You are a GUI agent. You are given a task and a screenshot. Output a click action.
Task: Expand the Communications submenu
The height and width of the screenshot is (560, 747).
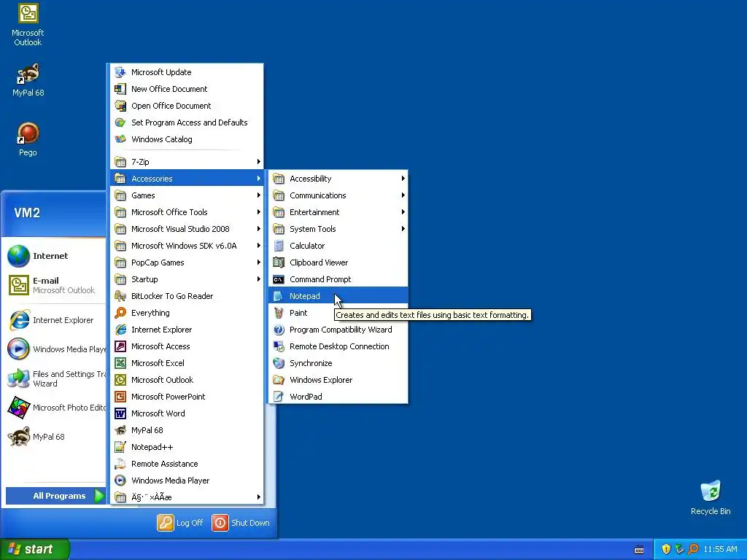point(338,195)
